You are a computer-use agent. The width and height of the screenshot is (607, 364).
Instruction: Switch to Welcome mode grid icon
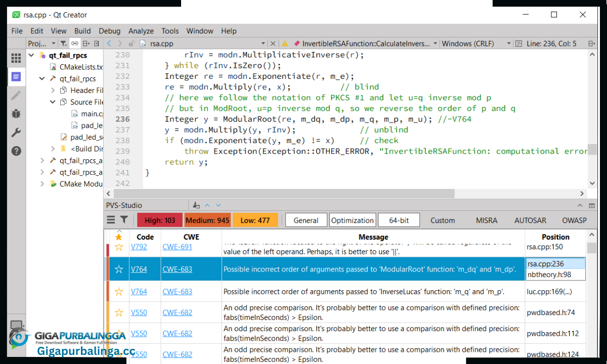click(x=16, y=59)
